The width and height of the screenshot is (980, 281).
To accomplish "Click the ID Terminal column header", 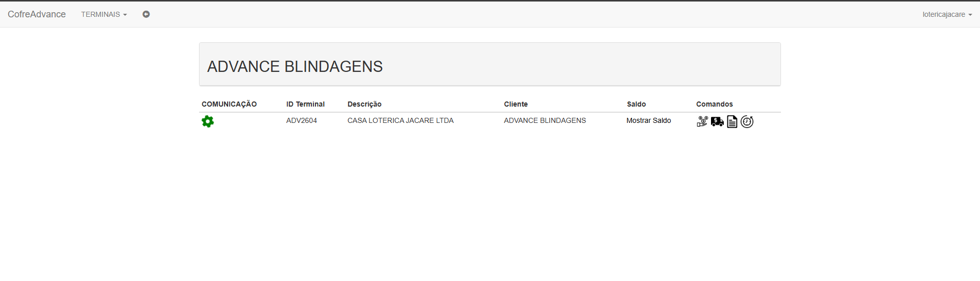I will (305, 104).
